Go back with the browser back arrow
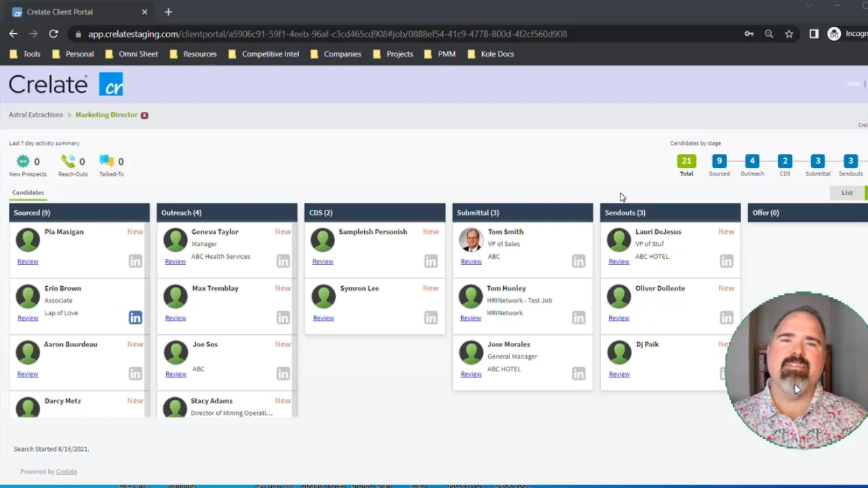Viewport: 868px width, 488px height. (x=14, y=34)
